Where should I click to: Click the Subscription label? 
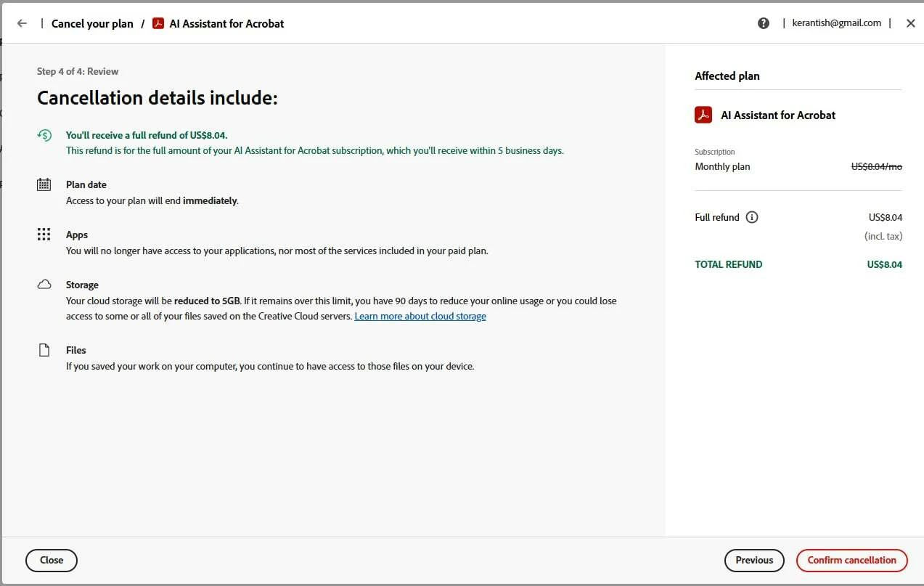(x=715, y=152)
